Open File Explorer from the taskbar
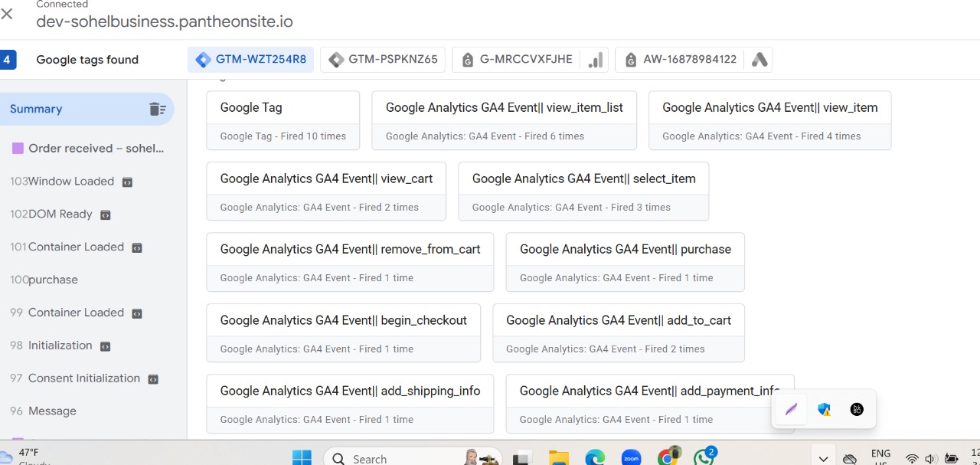This screenshot has height=465, width=980. pyautogui.click(x=559, y=458)
